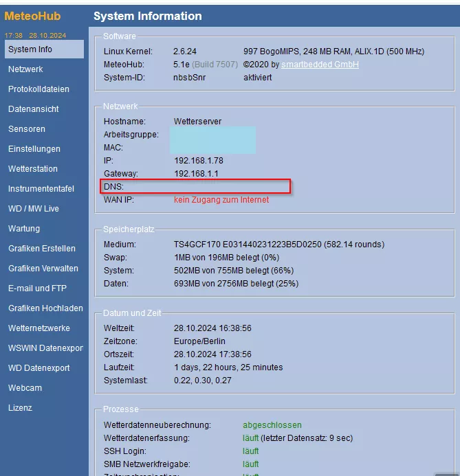This screenshot has width=460, height=476.
Task: Click the Prozesse section title
Action: click(x=121, y=409)
